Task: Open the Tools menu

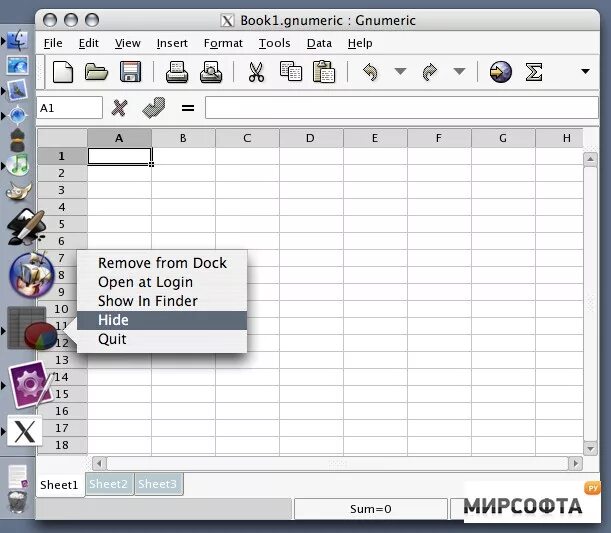Action: coord(274,43)
